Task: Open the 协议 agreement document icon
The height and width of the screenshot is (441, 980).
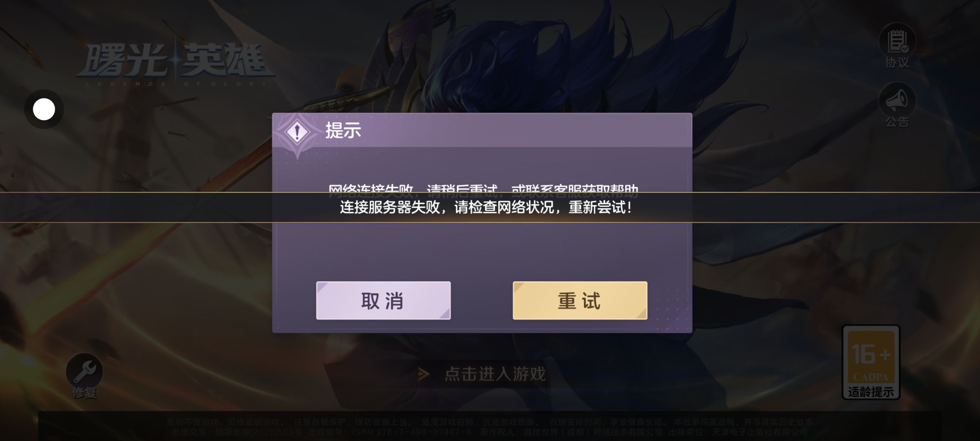Action: click(x=897, y=41)
